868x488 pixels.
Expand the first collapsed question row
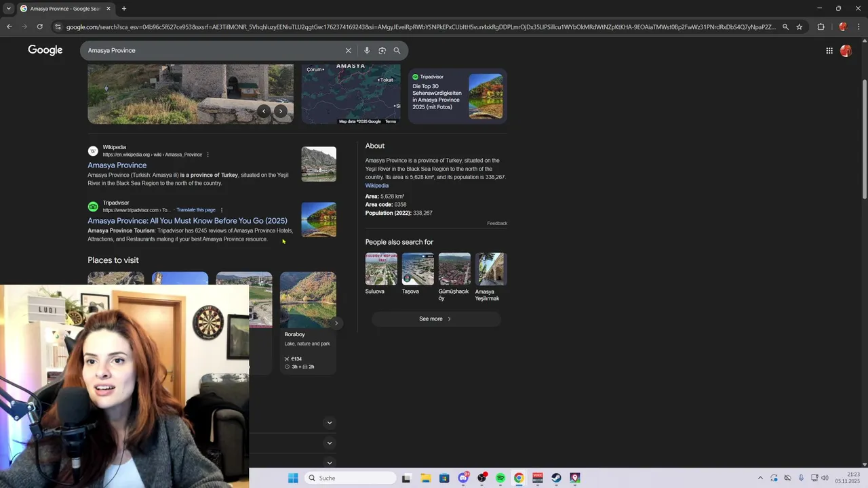[x=330, y=423]
